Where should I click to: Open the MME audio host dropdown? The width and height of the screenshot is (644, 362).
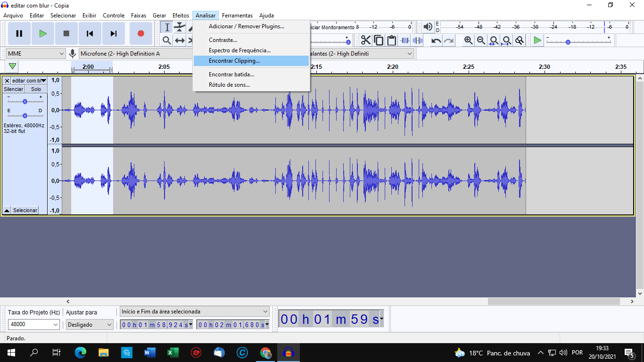(x=35, y=53)
